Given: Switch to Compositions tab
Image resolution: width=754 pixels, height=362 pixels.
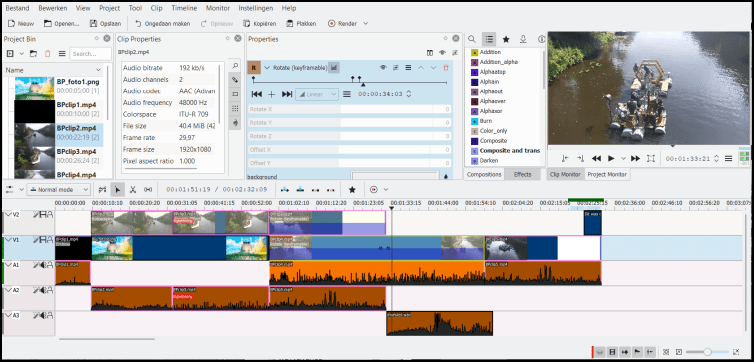Looking at the screenshot, I should pyautogui.click(x=484, y=175).
